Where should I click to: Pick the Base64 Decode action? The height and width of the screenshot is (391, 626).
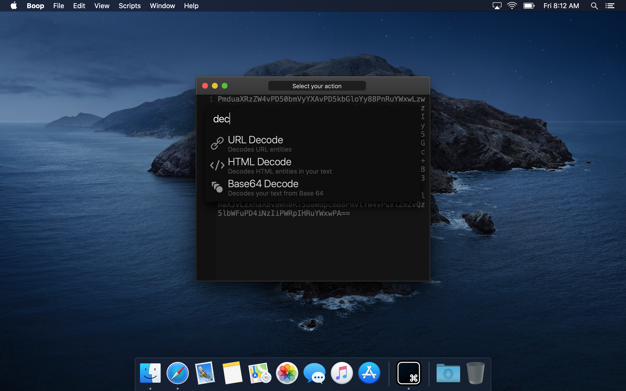pos(314,187)
